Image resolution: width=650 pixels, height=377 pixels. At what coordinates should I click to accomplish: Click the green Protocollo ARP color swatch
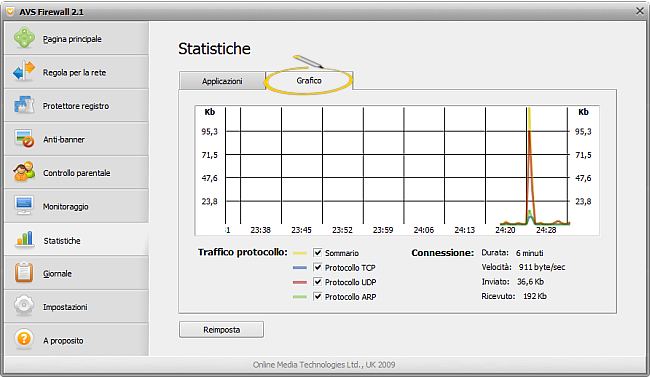coord(300,297)
